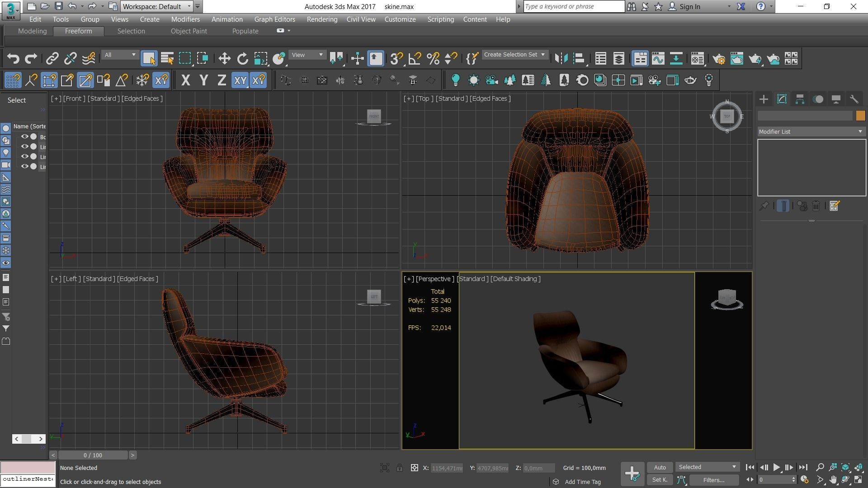Expand Create Selection Set dropdown
This screenshot has width=868, height=488.
coord(514,55)
